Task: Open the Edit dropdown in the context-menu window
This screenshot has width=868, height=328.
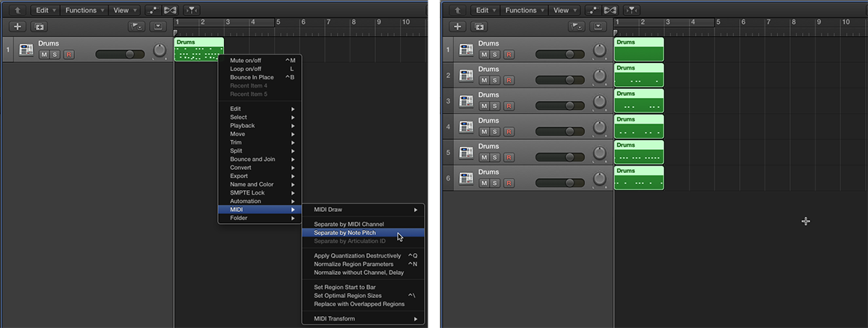Action: tap(45, 10)
